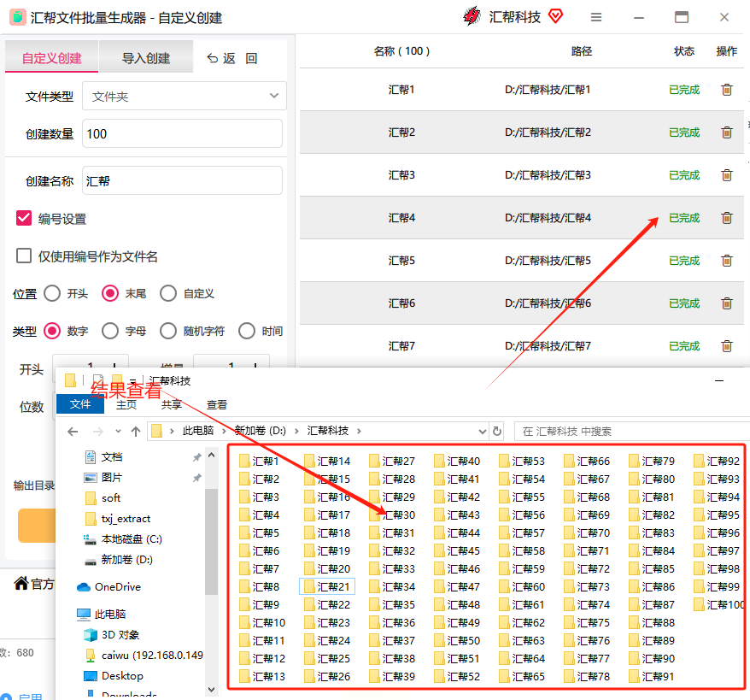The width and height of the screenshot is (750, 700).
Task: Enable 仅使用编号作为文件名 checkbox
Action: click(x=24, y=256)
